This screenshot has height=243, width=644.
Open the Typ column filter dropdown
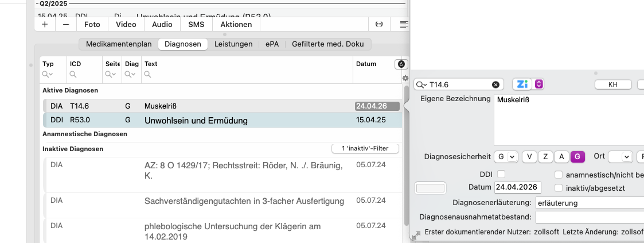pos(48,75)
